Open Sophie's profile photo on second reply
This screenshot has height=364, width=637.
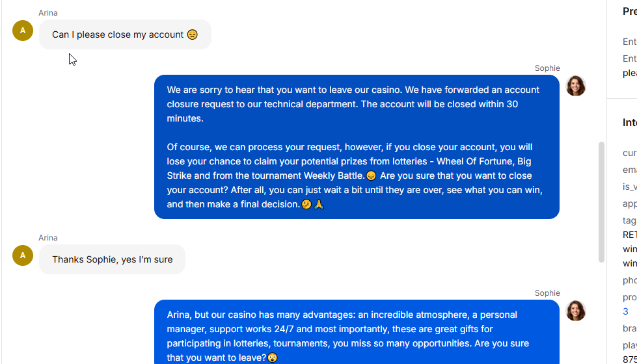click(576, 311)
